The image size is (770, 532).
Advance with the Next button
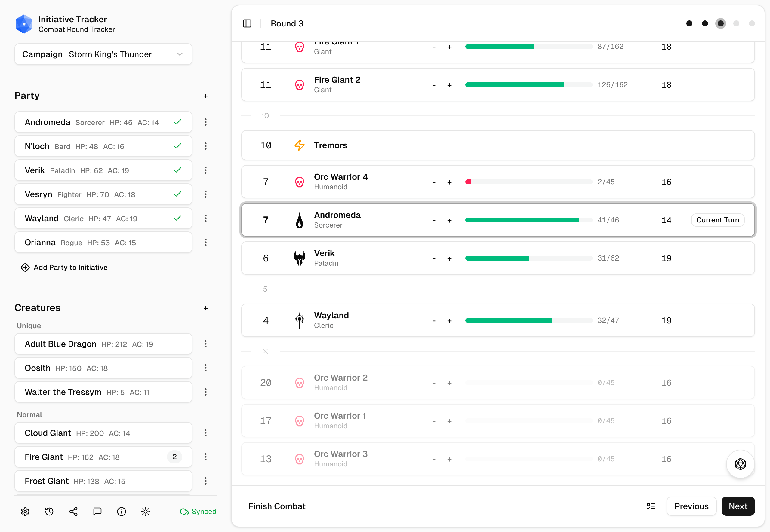point(738,506)
